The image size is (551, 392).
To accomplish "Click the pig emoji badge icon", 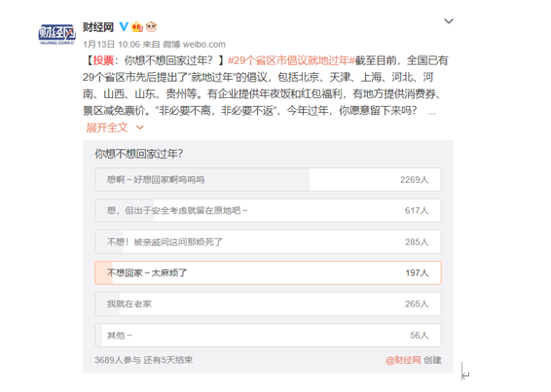I will point(152,26).
